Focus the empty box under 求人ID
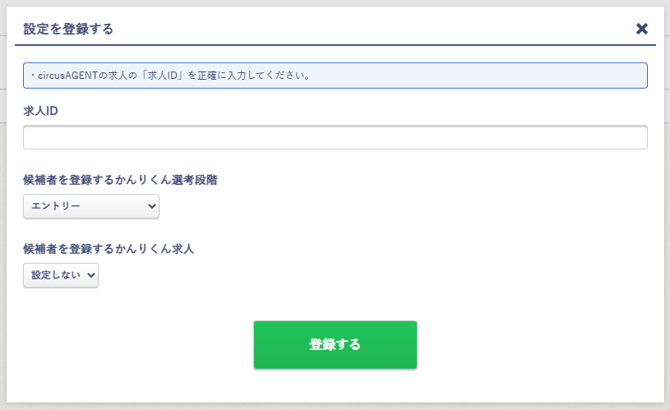 click(x=335, y=137)
